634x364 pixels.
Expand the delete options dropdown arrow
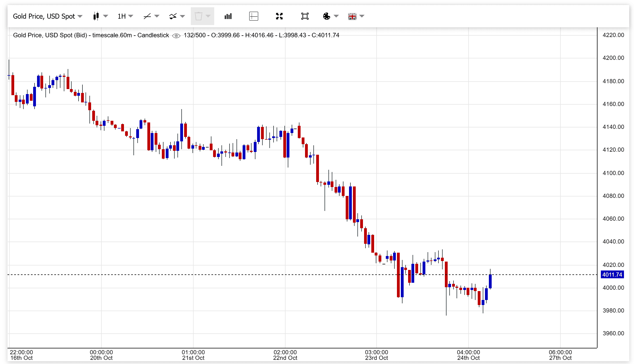click(x=208, y=16)
